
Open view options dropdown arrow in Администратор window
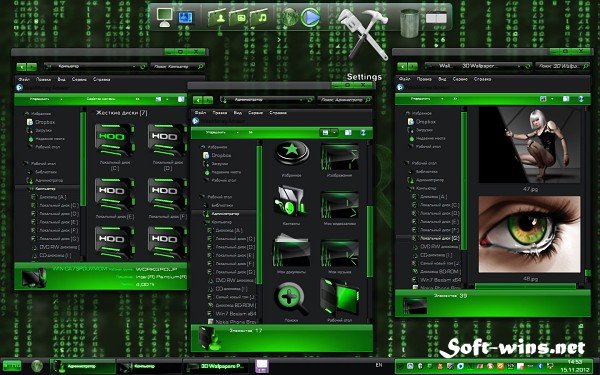[x=334, y=132]
